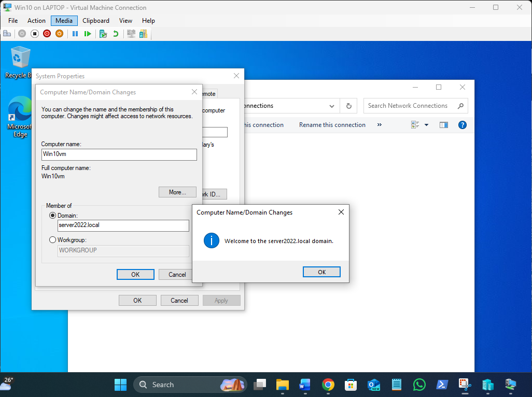532x397 pixels.
Task: Show more commands with double chevron
Action: click(379, 125)
